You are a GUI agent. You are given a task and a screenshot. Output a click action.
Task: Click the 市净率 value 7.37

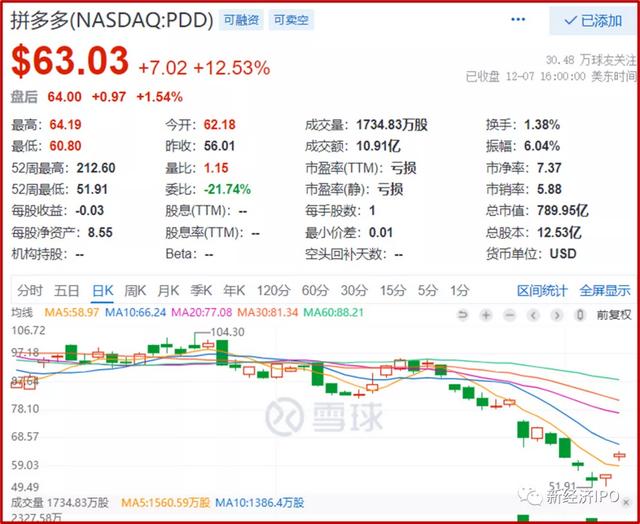[549, 168]
